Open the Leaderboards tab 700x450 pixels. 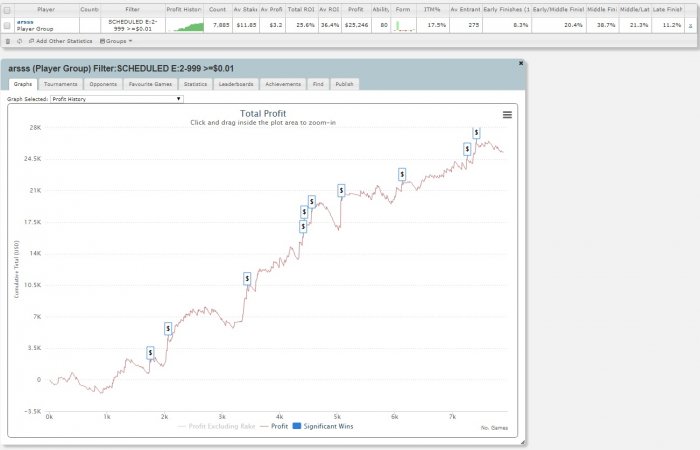click(236, 84)
